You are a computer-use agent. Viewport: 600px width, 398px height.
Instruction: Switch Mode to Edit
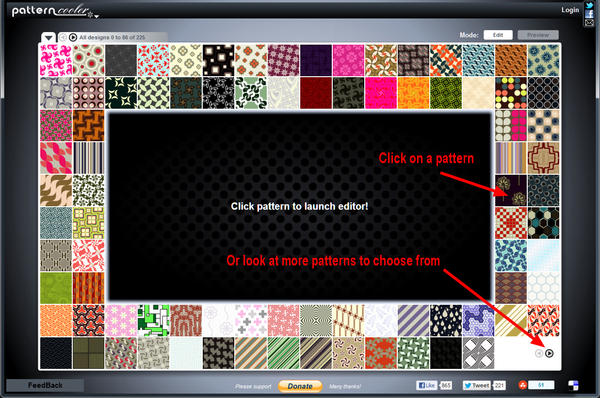(x=498, y=35)
